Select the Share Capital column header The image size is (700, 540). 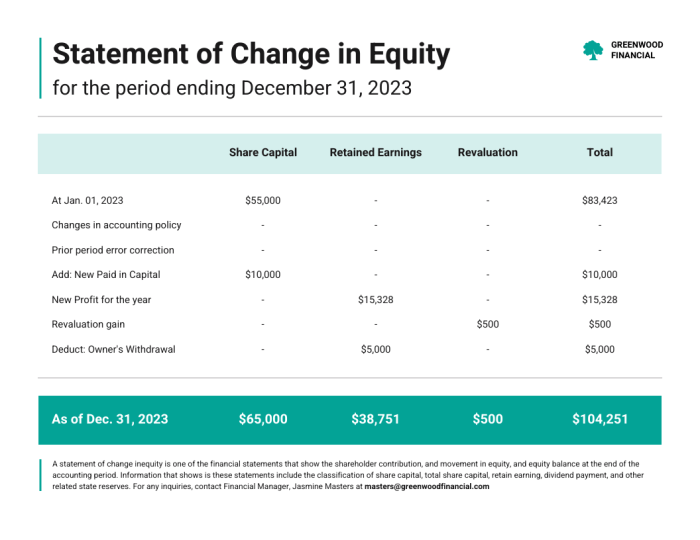click(x=263, y=153)
